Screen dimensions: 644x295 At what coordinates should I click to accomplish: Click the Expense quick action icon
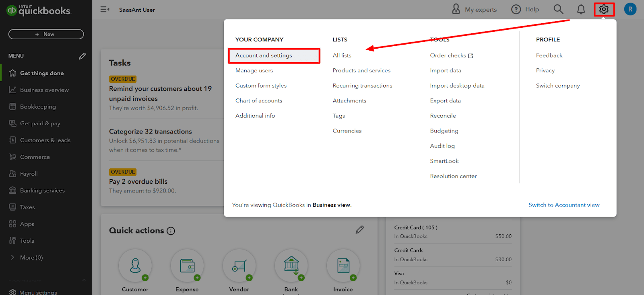click(x=187, y=266)
